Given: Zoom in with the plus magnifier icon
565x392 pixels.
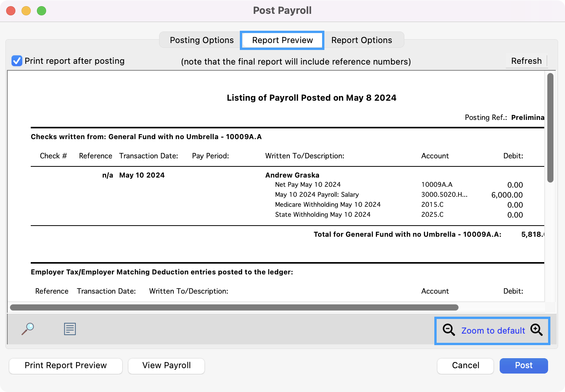Looking at the screenshot, I should pyautogui.click(x=537, y=330).
